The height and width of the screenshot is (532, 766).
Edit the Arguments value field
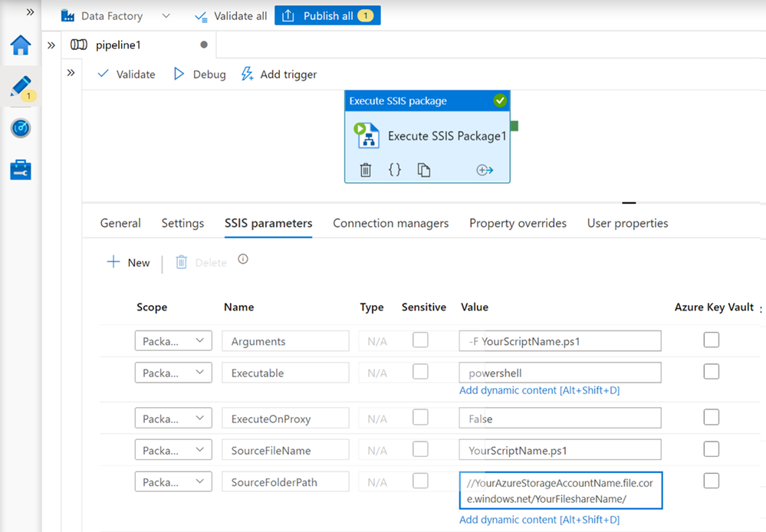point(561,341)
